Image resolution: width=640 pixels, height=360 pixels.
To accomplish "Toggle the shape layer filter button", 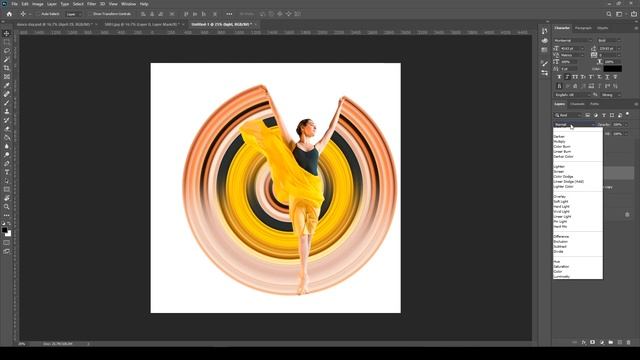I will click(x=612, y=116).
